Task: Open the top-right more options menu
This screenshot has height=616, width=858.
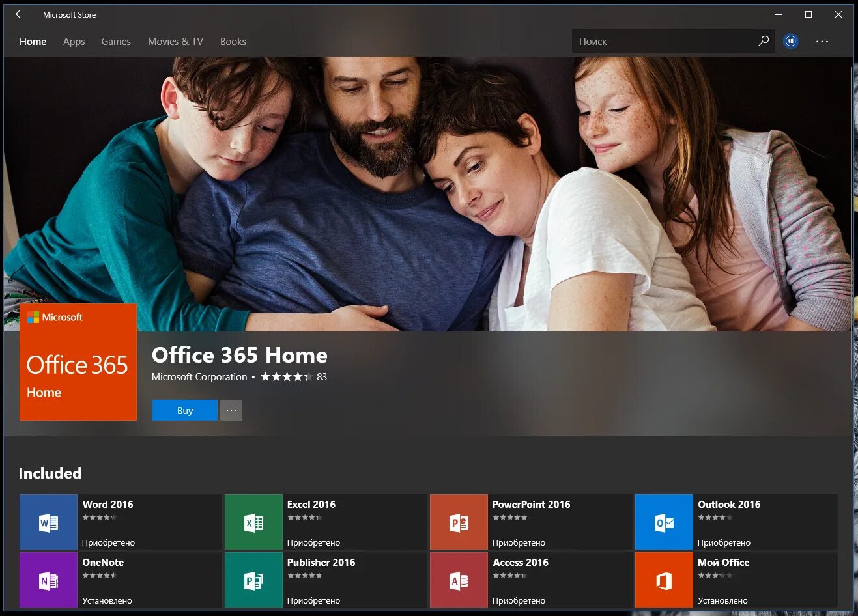Action: point(822,41)
